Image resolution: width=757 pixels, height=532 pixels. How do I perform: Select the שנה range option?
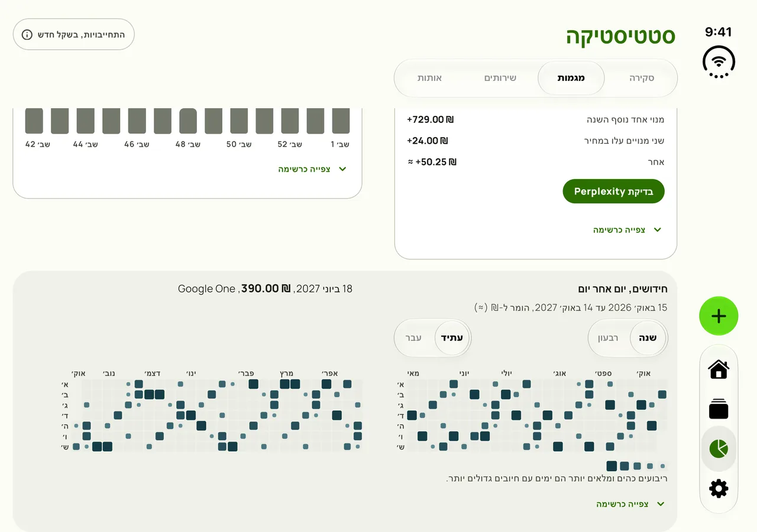pyautogui.click(x=648, y=338)
